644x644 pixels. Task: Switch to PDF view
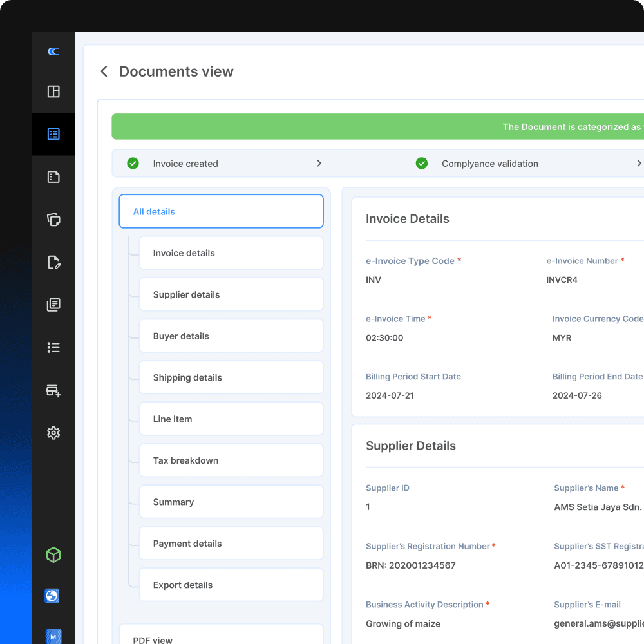221,639
